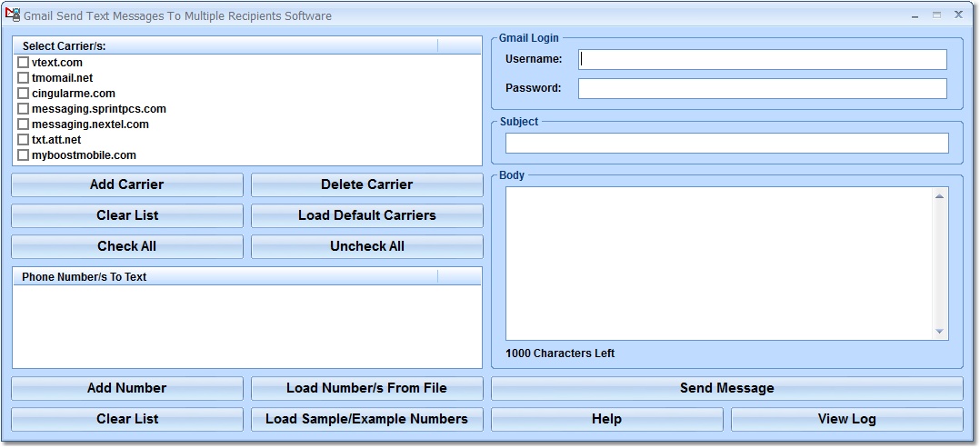
Task: Select the myboostmobile.com carrier checkbox
Action: coord(23,155)
